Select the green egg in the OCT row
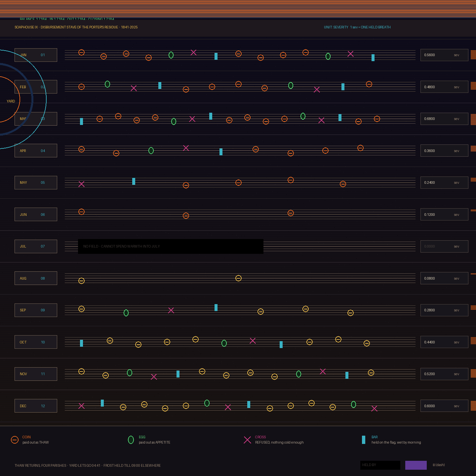Viewport: 476px width, 476px height. click(224, 343)
